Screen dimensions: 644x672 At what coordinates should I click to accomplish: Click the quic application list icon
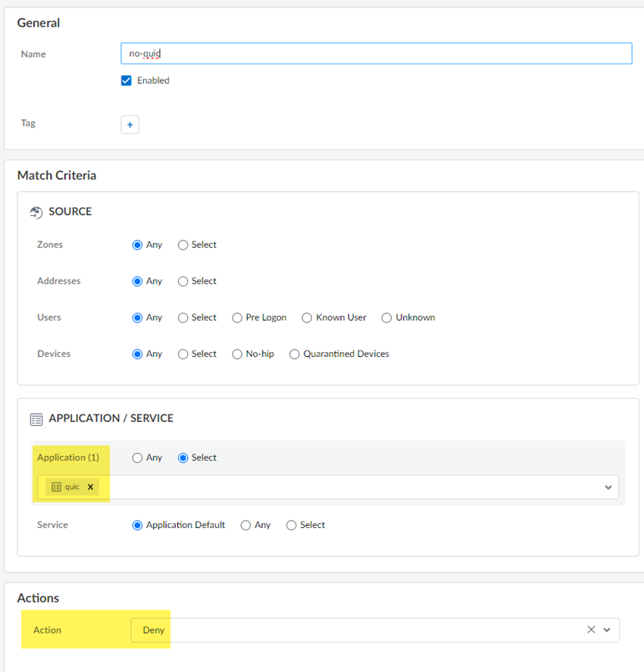point(56,487)
